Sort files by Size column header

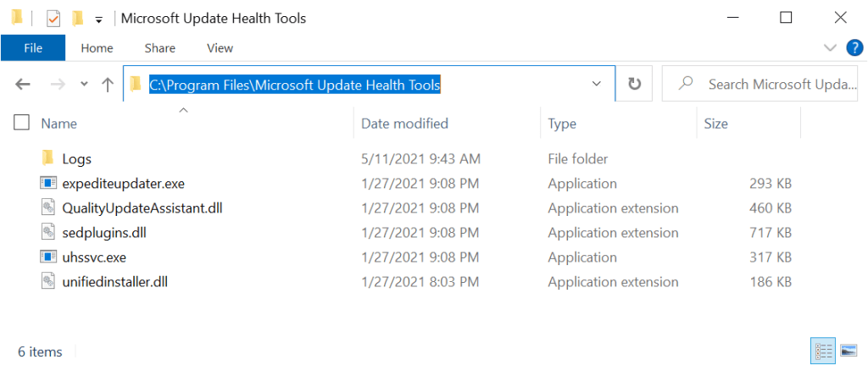(715, 124)
